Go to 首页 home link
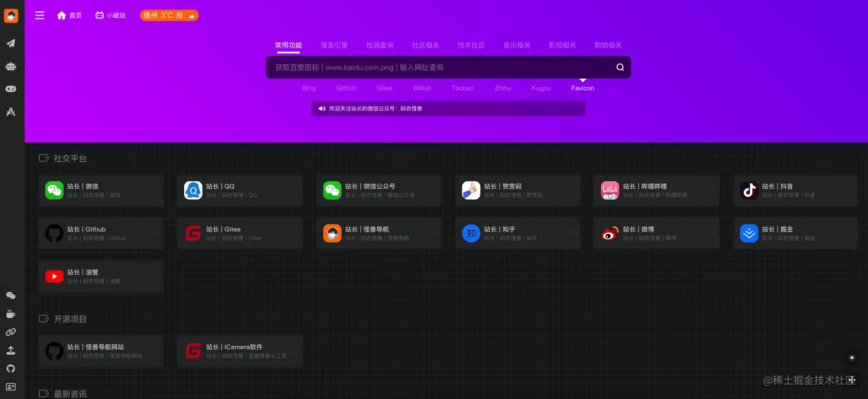This screenshot has width=868, height=399. [69, 16]
